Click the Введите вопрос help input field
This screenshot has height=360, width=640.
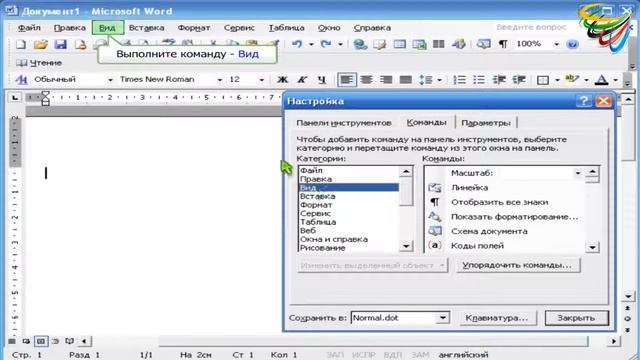pos(531,27)
